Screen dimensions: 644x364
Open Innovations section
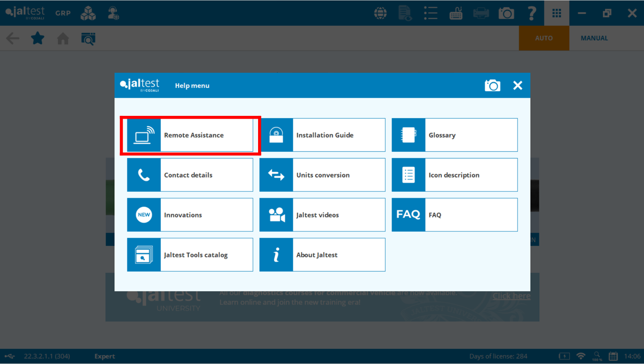190,215
